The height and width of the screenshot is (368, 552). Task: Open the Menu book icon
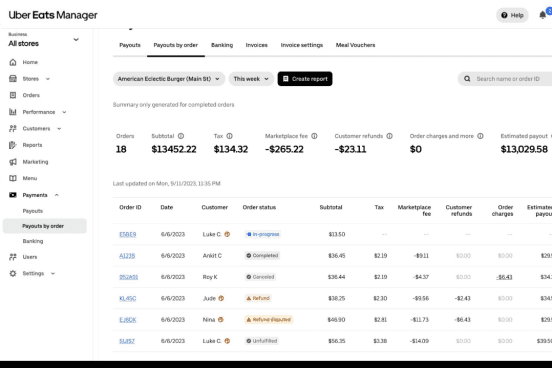[13, 178]
